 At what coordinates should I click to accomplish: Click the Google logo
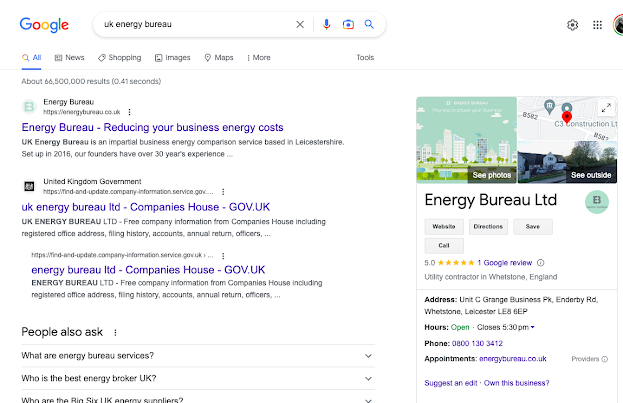(44, 25)
